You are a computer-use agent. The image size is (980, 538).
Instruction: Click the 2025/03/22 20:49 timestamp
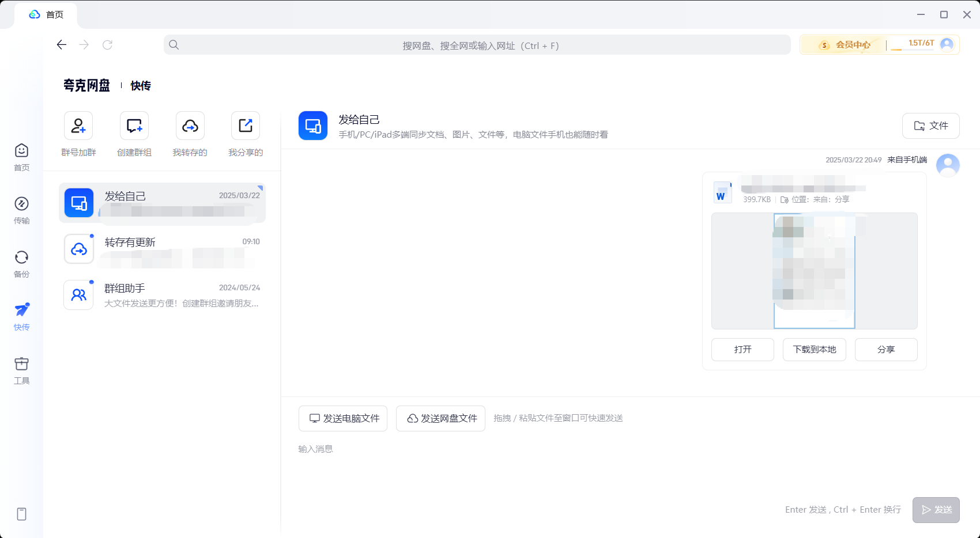[854, 160]
